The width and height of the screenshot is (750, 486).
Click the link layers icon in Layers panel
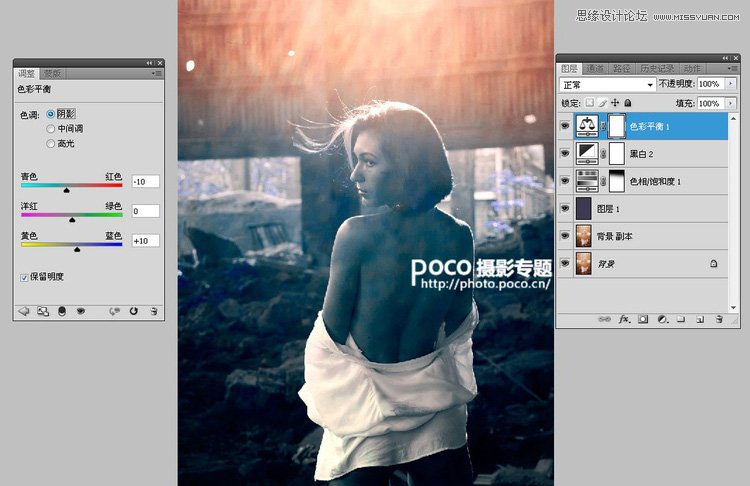coord(604,319)
